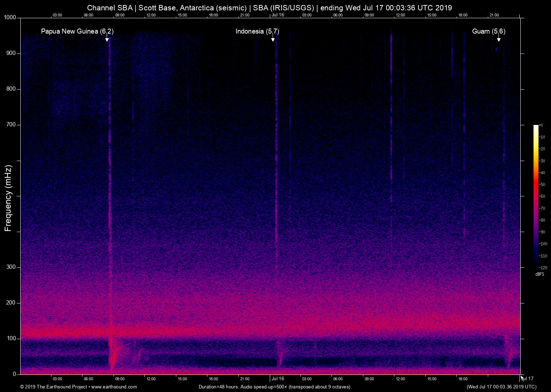The height and width of the screenshot is (392, 551).
Task: Click the Papua New Guinea (6.2) earthquake marker
Action: 77,31
